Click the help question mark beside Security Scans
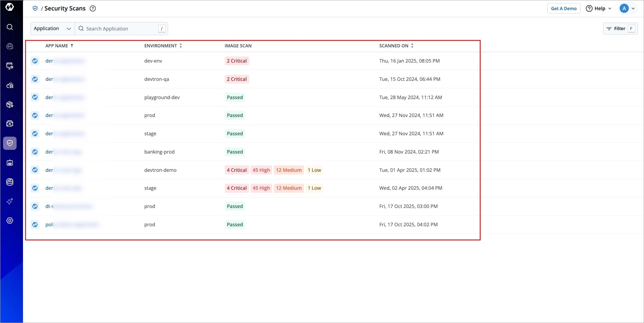The width and height of the screenshot is (644, 323). pos(93,8)
